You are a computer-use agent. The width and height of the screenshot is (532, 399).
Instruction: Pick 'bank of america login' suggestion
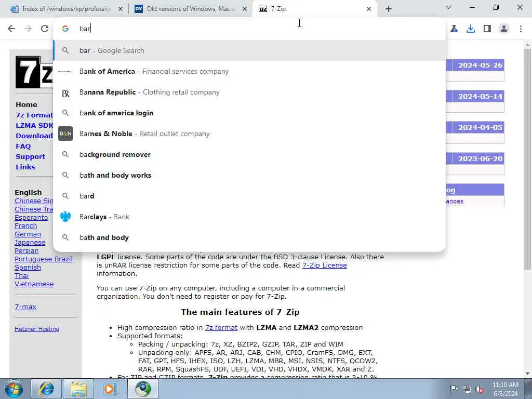point(249,113)
